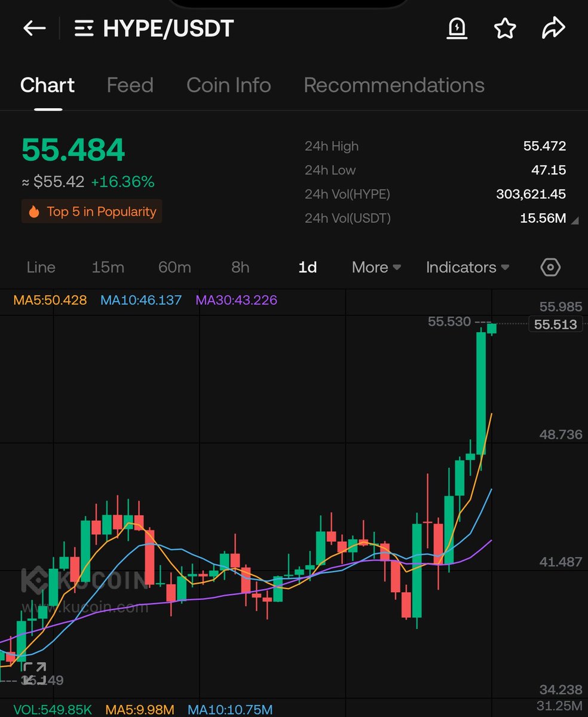The height and width of the screenshot is (717, 588).
Task: Tap the 55.530 high marker label
Action: tap(449, 321)
